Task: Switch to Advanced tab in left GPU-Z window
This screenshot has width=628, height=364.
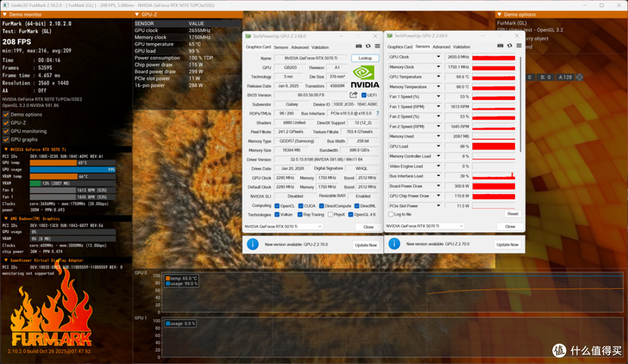Action: (299, 47)
